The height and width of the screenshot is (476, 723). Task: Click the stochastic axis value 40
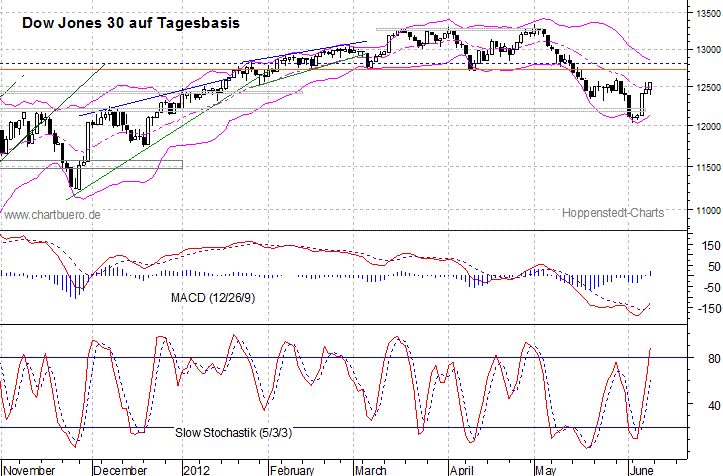point(713,406)
